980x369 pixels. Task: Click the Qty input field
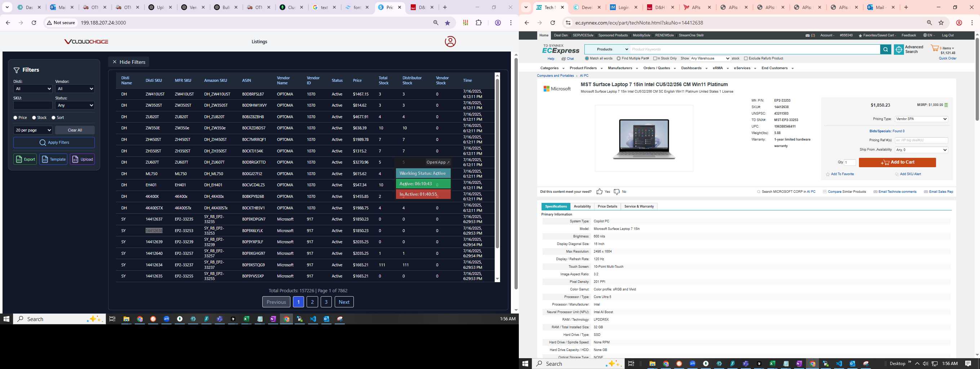click(850, 163)
